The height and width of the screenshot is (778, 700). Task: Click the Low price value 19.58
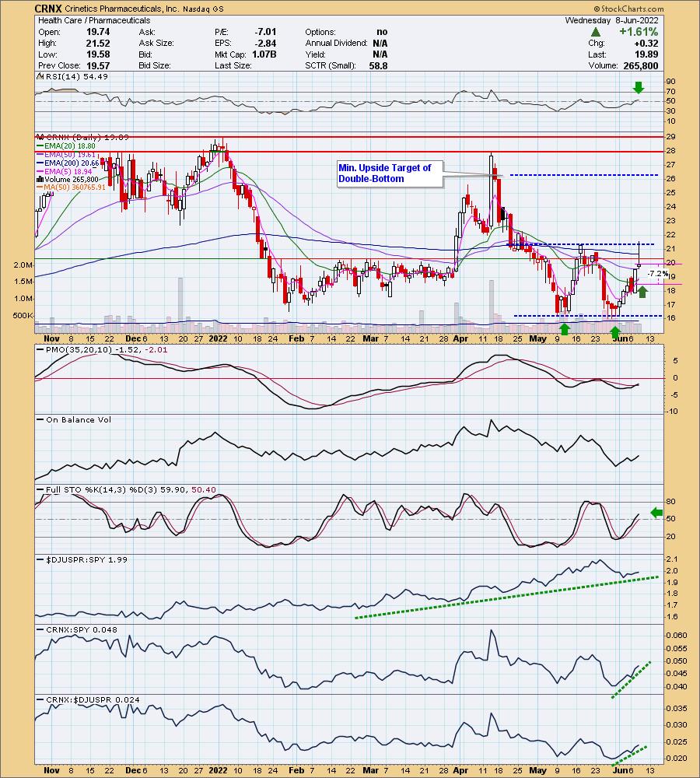[97, 54]
